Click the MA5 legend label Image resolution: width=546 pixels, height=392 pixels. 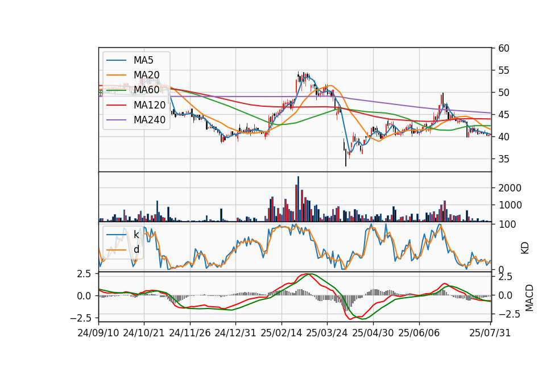tap(143, 60)
